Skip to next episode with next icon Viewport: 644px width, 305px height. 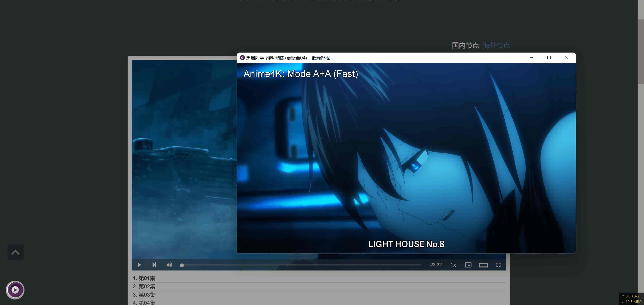(x=154, y=265)
